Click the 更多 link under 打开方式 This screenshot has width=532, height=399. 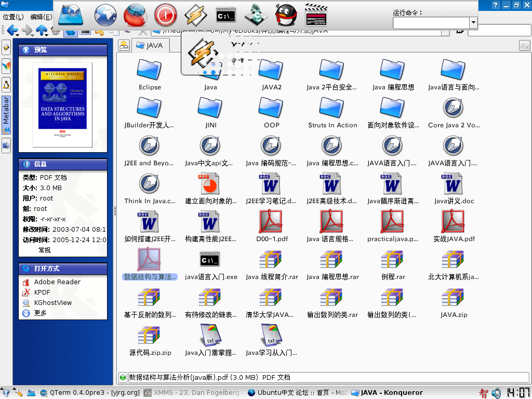pyautogui.click(x=41, y=313)
